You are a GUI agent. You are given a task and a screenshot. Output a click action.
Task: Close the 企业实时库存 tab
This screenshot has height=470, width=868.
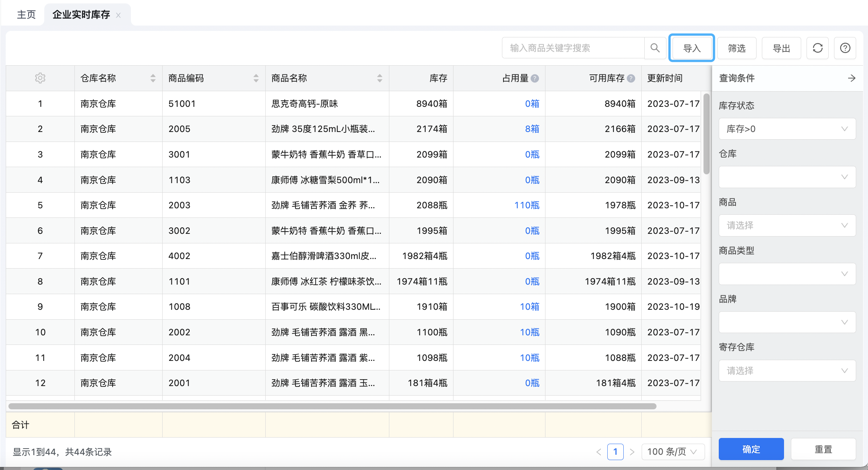pos(118,15)
